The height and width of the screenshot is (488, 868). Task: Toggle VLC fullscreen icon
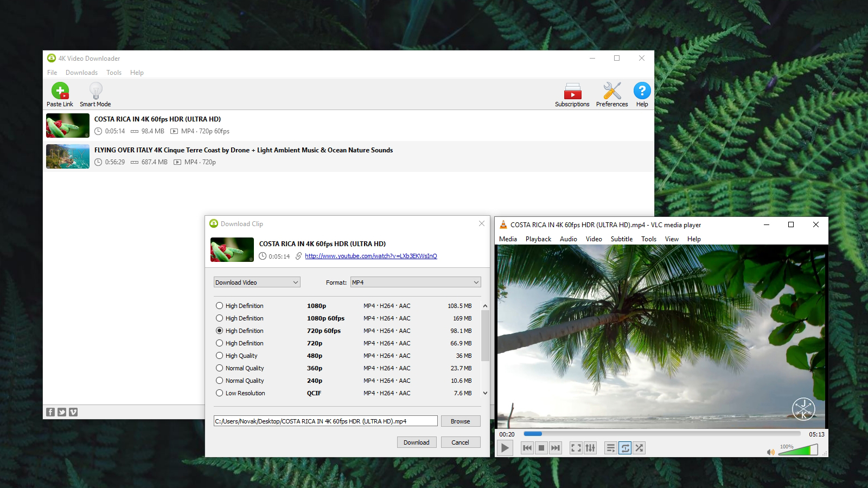tap(576, 448)
